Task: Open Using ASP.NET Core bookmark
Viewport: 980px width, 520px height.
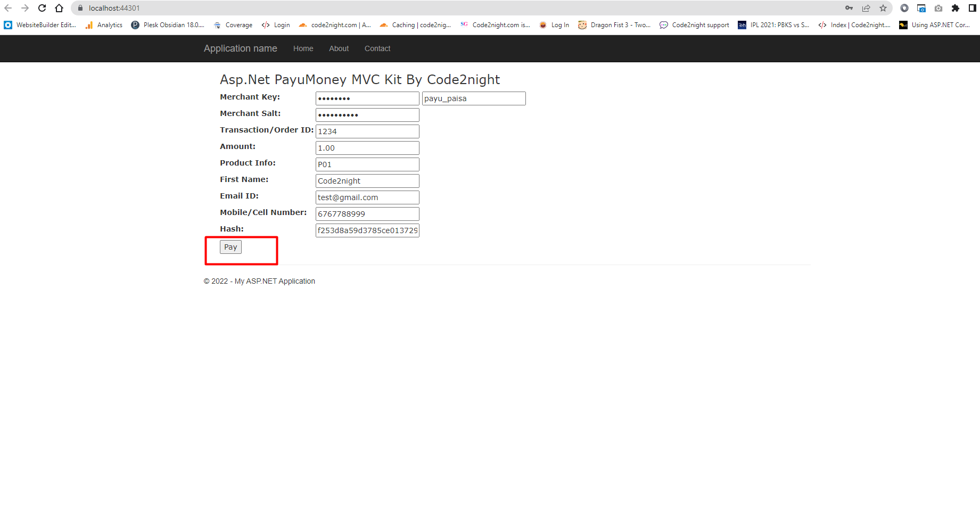Action: pos(935,25)
